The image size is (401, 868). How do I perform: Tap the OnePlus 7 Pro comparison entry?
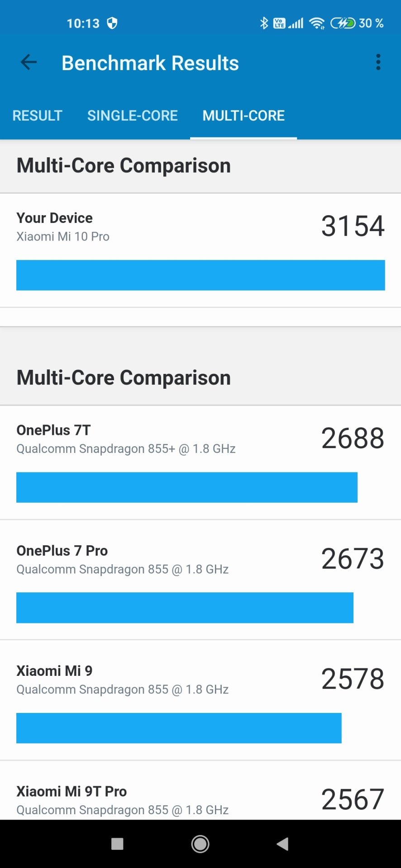tap(200, 580)
